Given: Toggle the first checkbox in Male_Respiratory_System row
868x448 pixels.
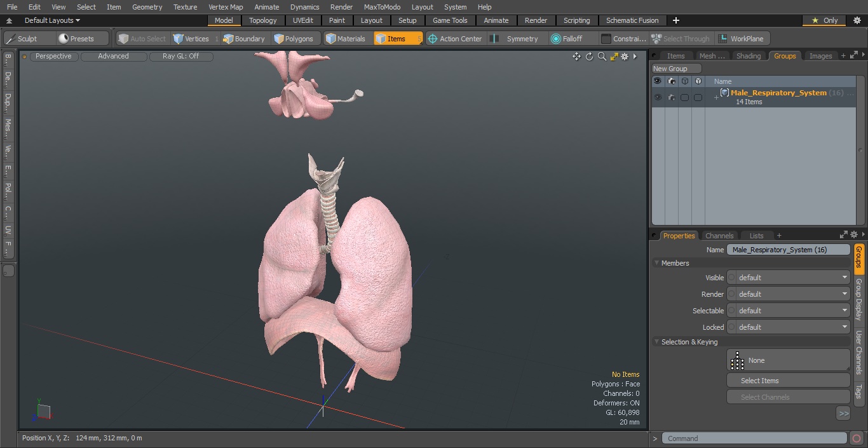Looking at the screenshot, I should 684,97.
